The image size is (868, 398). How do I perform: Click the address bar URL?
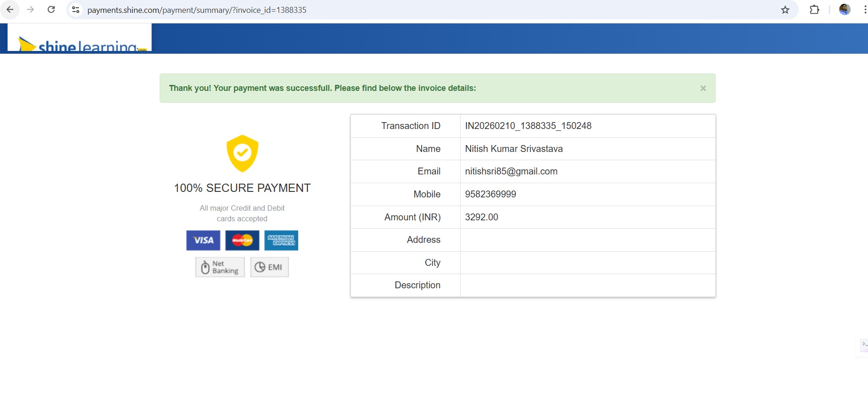point(197,10)
